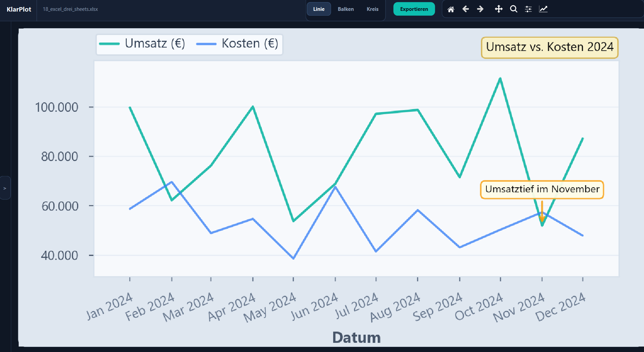Select the trendline chart icon
The width and height of the screenshot is (644, 352).
543,9
